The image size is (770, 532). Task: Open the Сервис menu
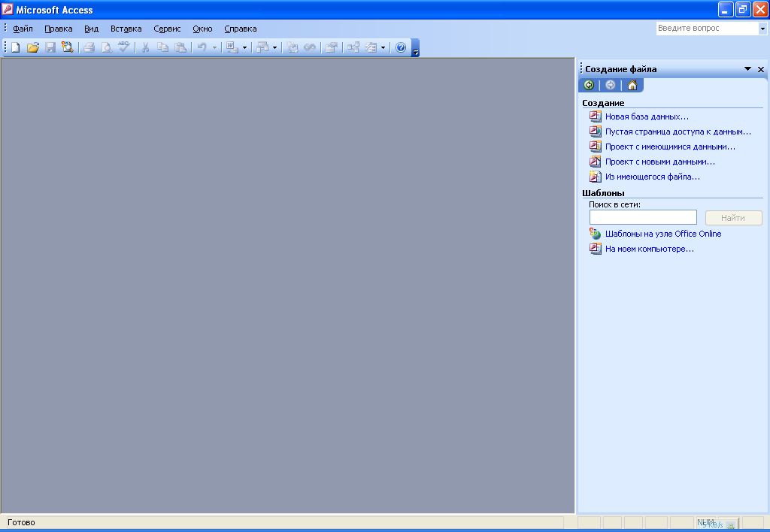[167, 29]
